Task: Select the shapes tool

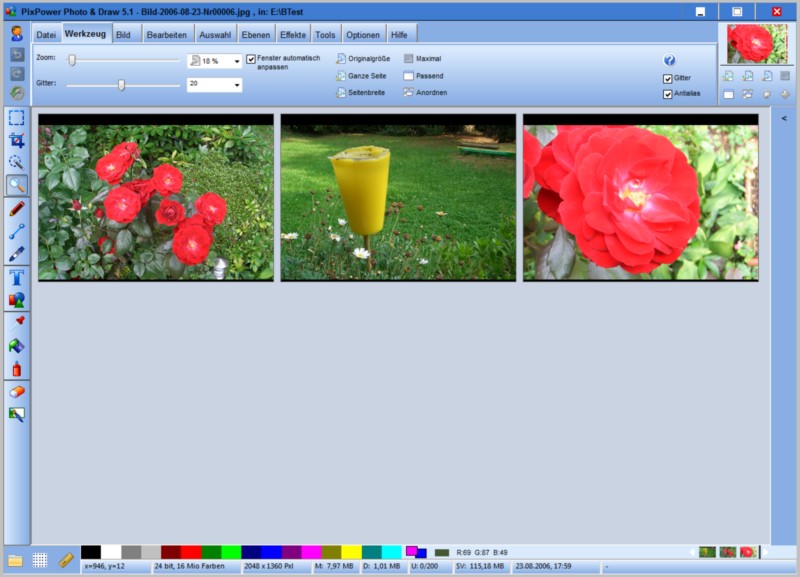Action: (x=16, y=300)
